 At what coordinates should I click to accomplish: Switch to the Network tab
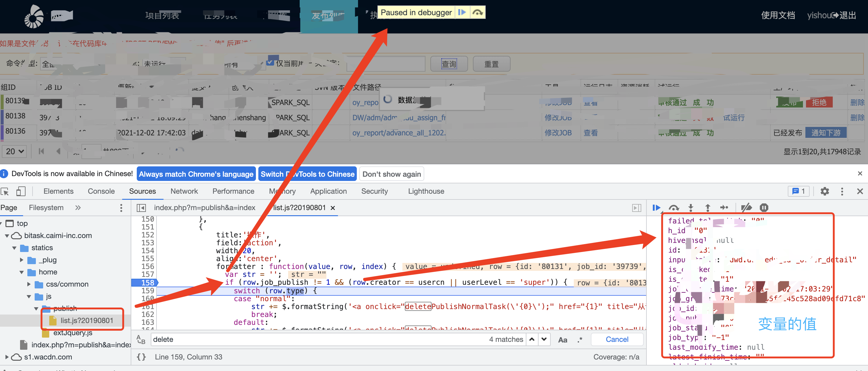184,191
